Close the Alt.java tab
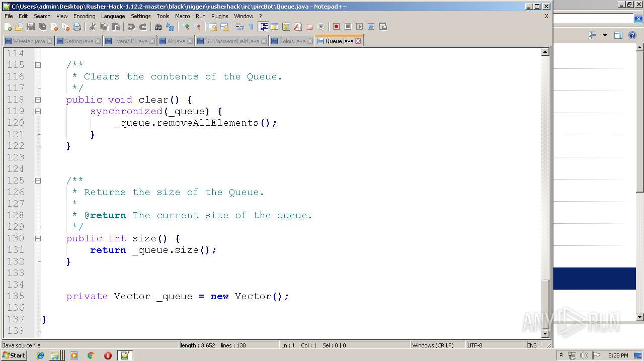The image size is (644, 362). coord(190,41)
